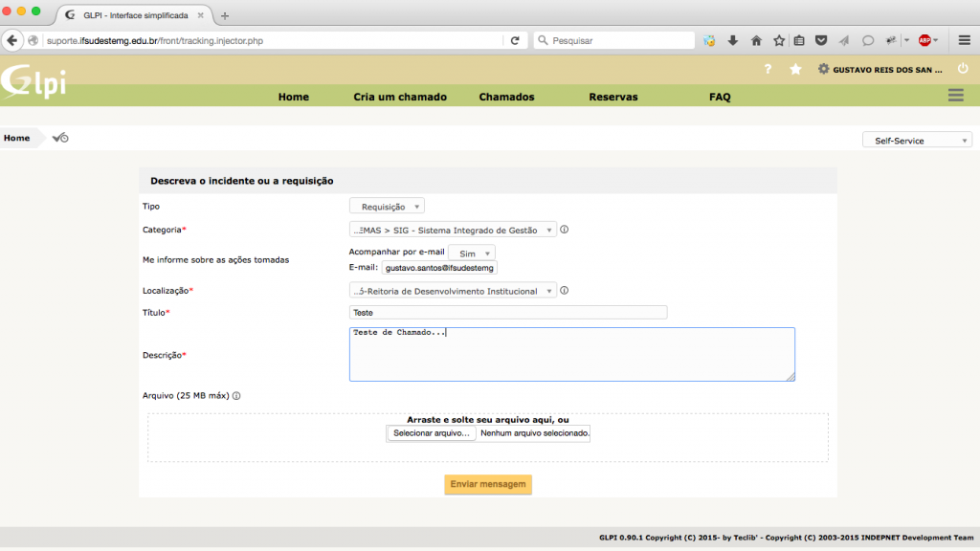This screenshot has width=980, height=551.
Task: Click the info icon beside Localização
Action: click(x=565, y=291)
